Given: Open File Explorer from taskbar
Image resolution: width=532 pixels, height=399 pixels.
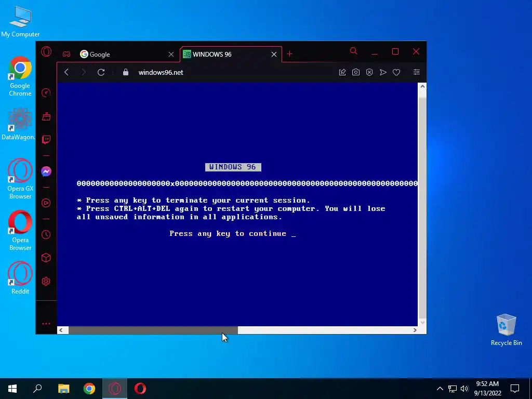Looking at the screenshot, I should point(64,389).
